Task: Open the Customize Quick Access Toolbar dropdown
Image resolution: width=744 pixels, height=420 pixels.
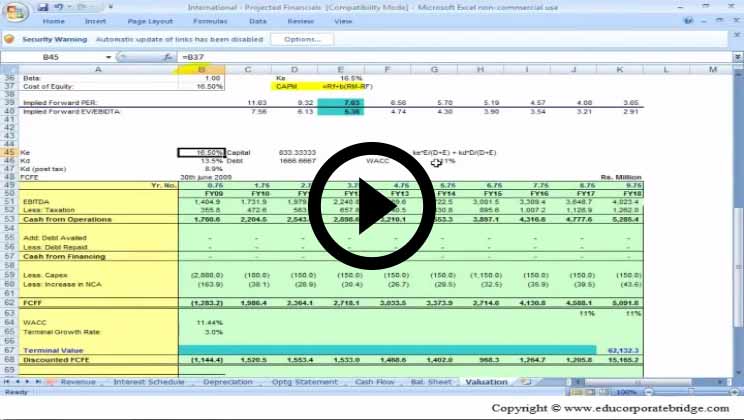Action: (110, 7)
